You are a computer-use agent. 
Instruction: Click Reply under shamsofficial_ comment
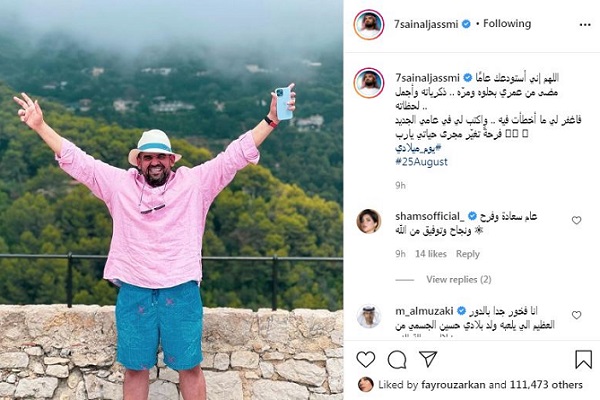[468, 254]
